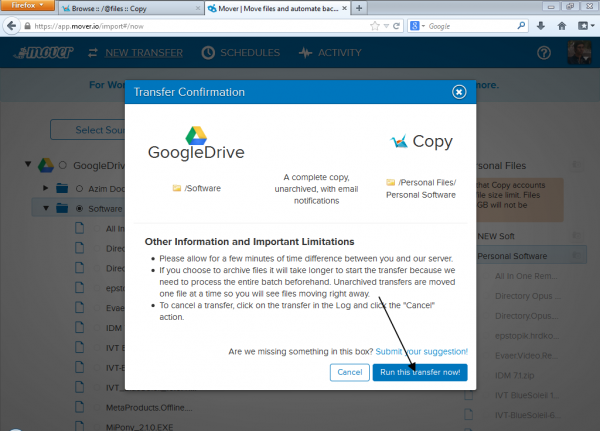
Task: Click epstopik.hrdko destination file
Action: pyautogui.click(x=527, y=336)
